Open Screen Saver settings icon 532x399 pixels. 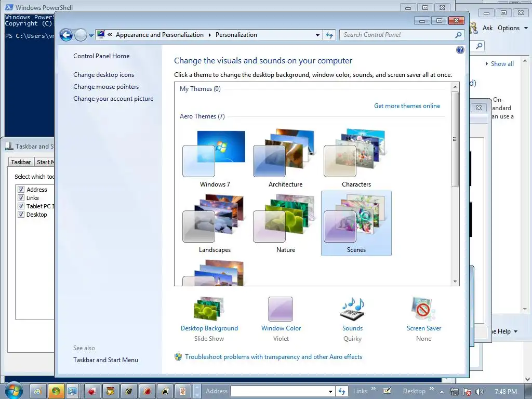click(x=423, y=309)
